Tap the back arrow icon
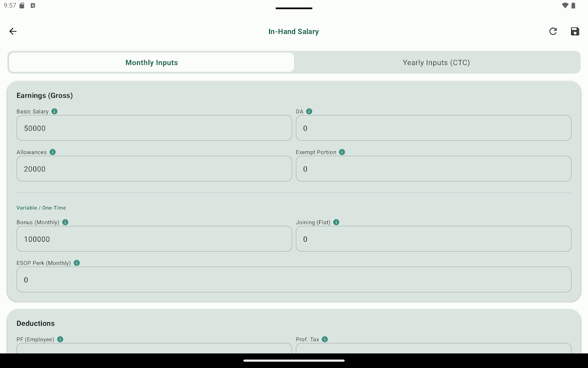The height and width of the screenshot is (368, 588). [13, 31]
